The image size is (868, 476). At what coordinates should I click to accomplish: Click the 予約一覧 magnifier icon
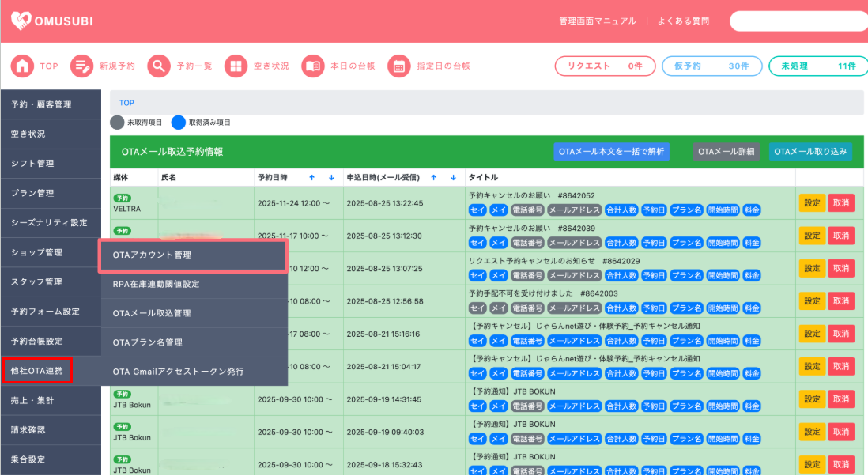click(x=159, y=66)
